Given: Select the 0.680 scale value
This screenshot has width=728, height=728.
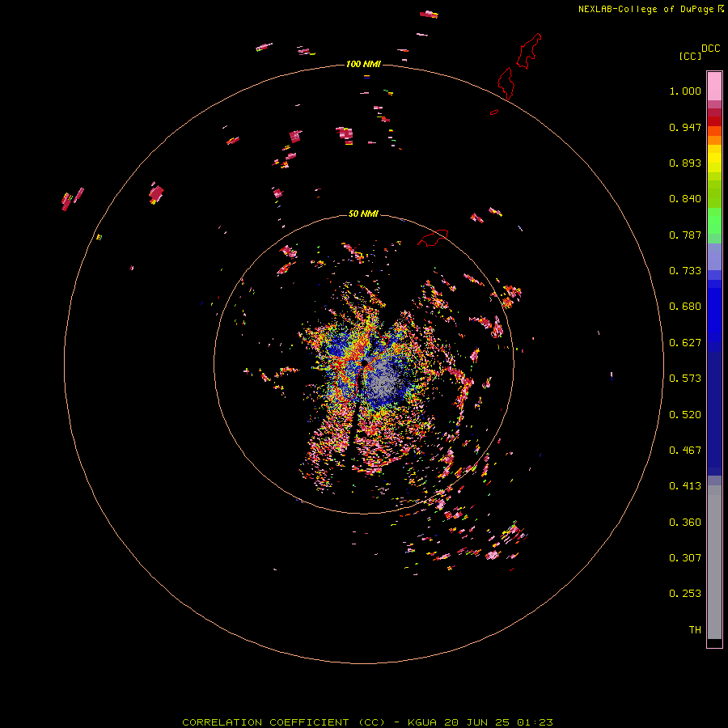Looking at the screenshot, I should pyautogui.click(x=685, y=307).
